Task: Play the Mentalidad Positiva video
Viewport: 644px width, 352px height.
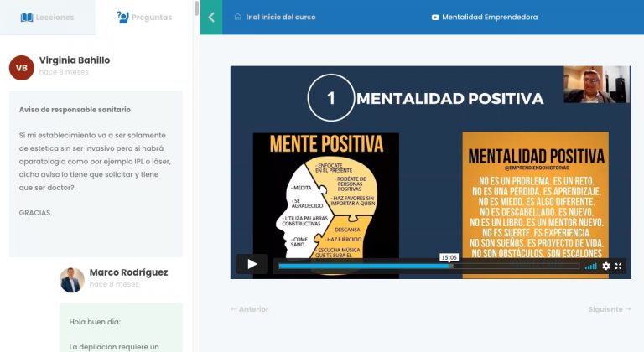Action: pos(252,265)
